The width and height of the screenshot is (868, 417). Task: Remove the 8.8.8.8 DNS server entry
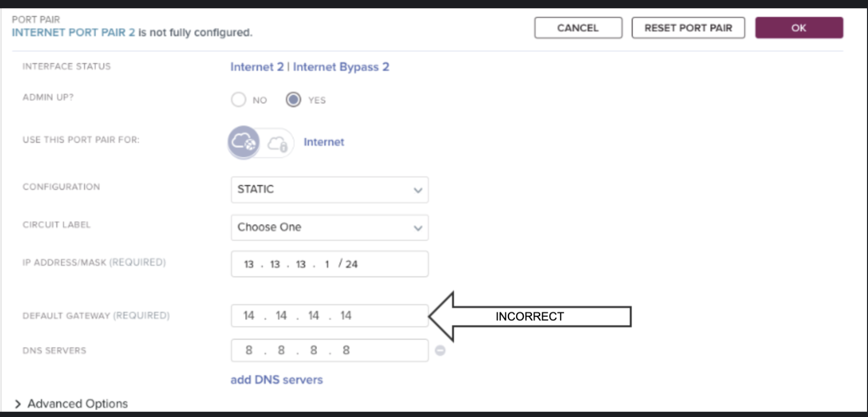[x=440, y=350]
